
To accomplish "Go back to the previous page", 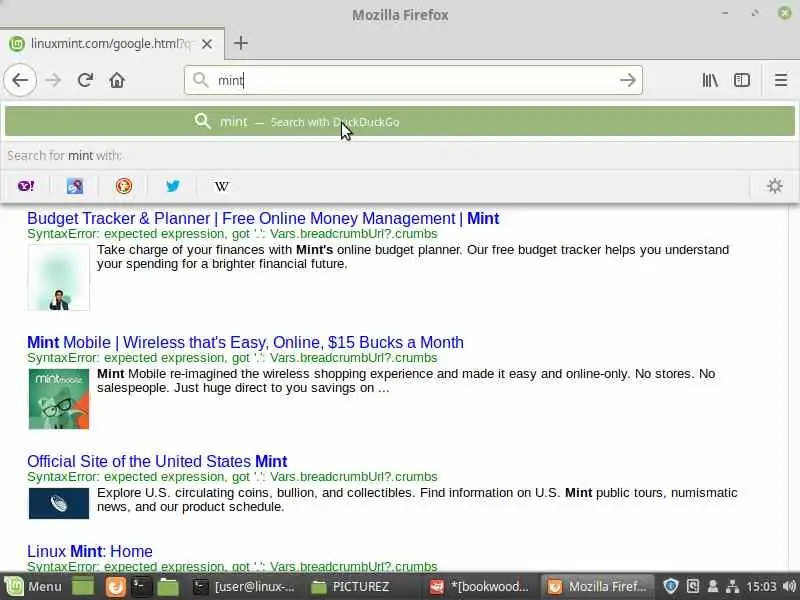I will pyautogui.click(x=20, y=80).
